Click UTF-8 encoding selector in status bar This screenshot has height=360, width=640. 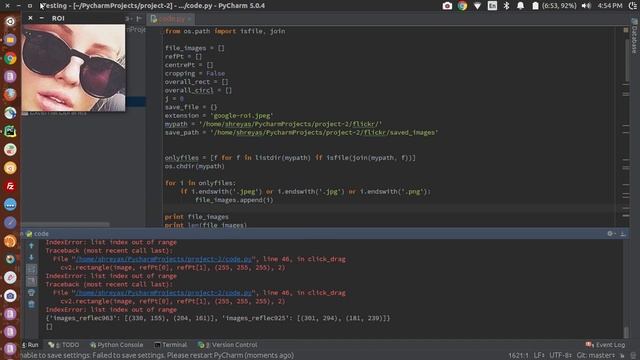tap(560, 356)
